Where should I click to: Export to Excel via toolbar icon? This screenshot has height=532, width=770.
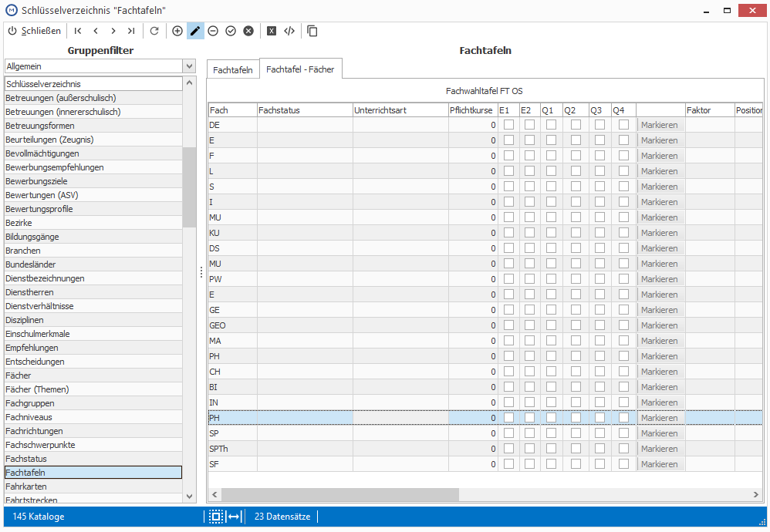[x=271, y=31]
